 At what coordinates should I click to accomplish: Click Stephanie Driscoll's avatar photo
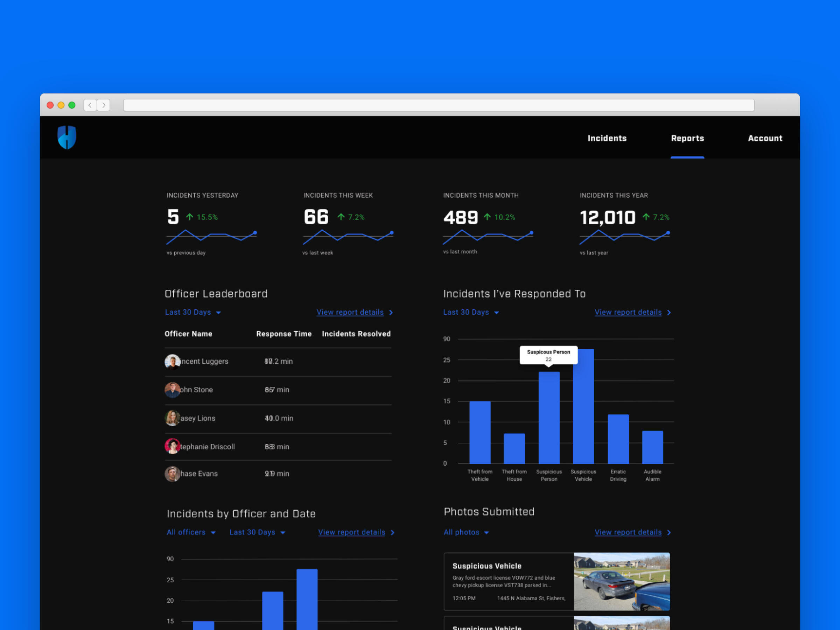173,447
